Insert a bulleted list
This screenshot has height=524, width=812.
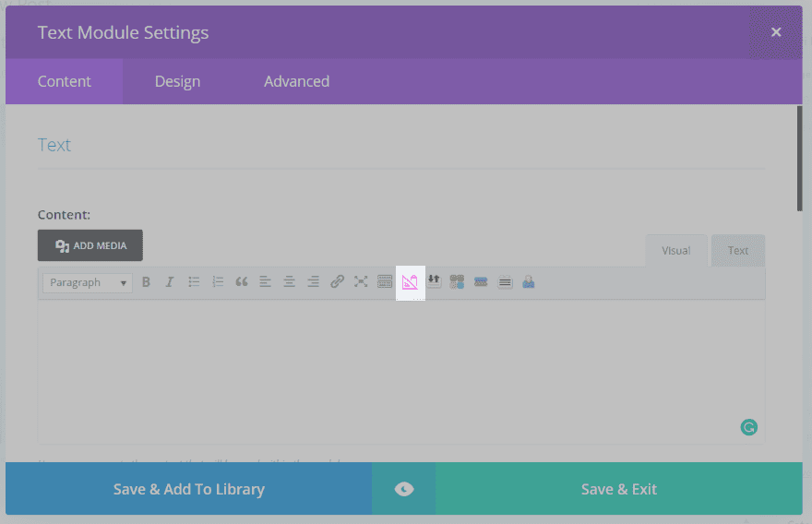tap(194, 282)
